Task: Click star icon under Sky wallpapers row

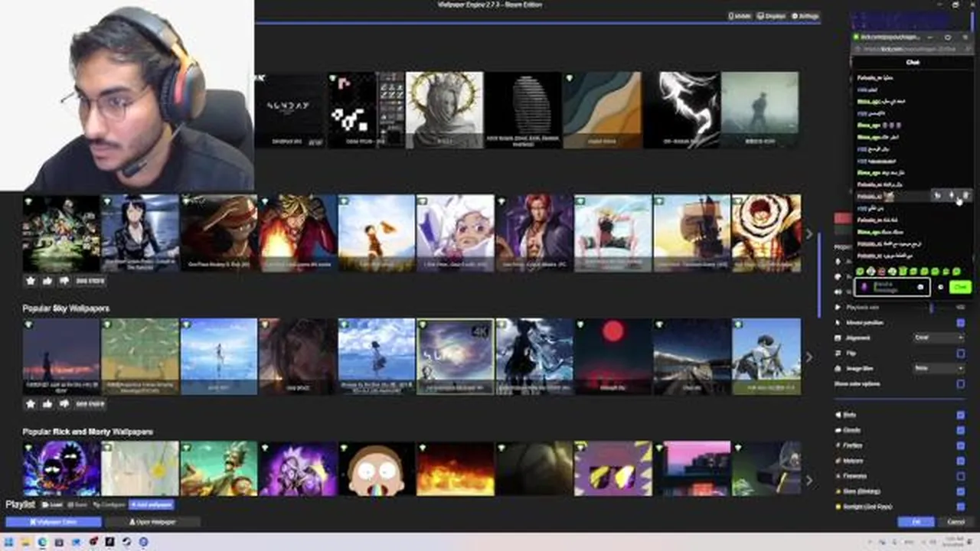Action: (x=31, y=404)
